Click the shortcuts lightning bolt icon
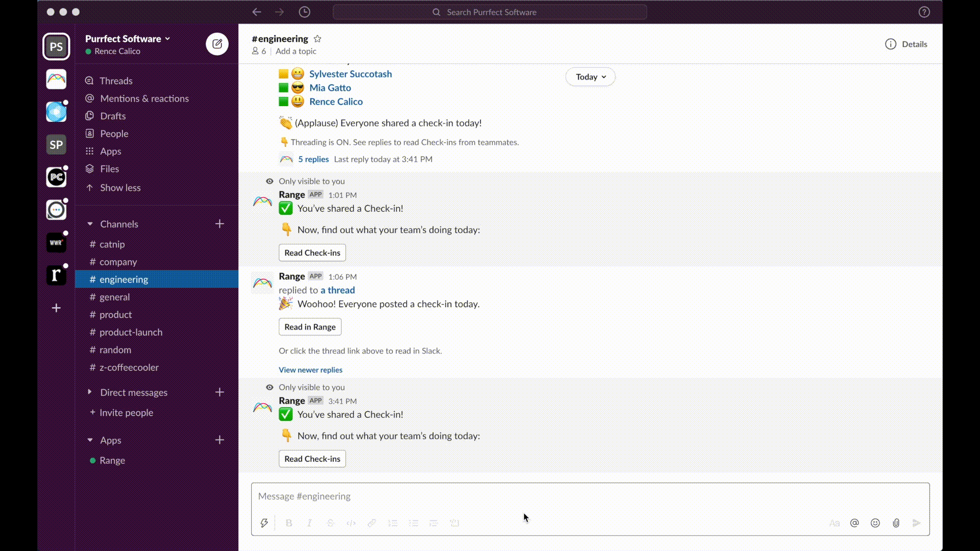 tap(264, 523)
